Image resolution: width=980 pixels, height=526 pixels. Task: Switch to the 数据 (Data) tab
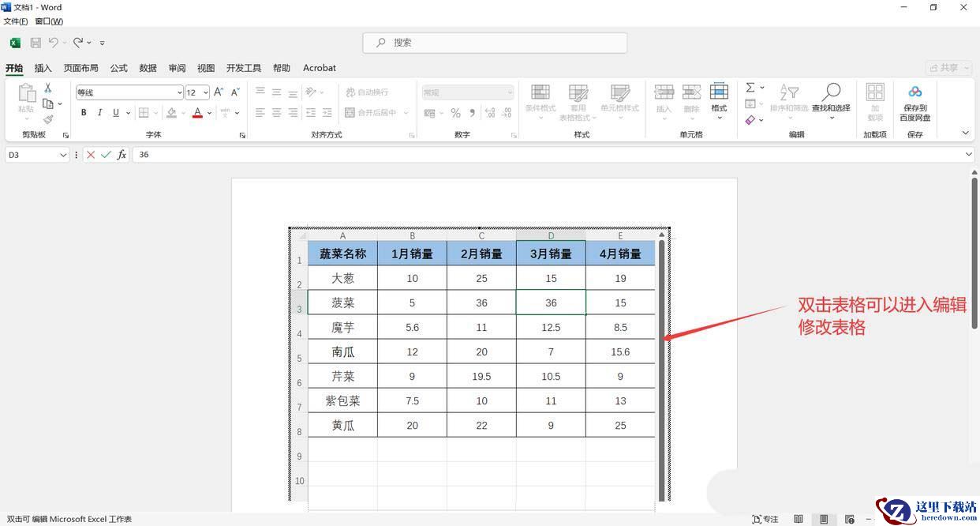click(148, 68)
